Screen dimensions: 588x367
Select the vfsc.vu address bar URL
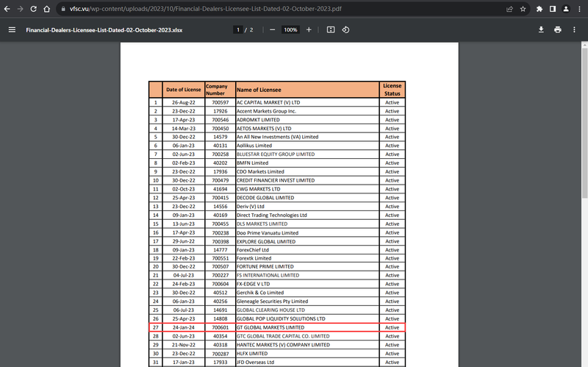click(206, 9)
